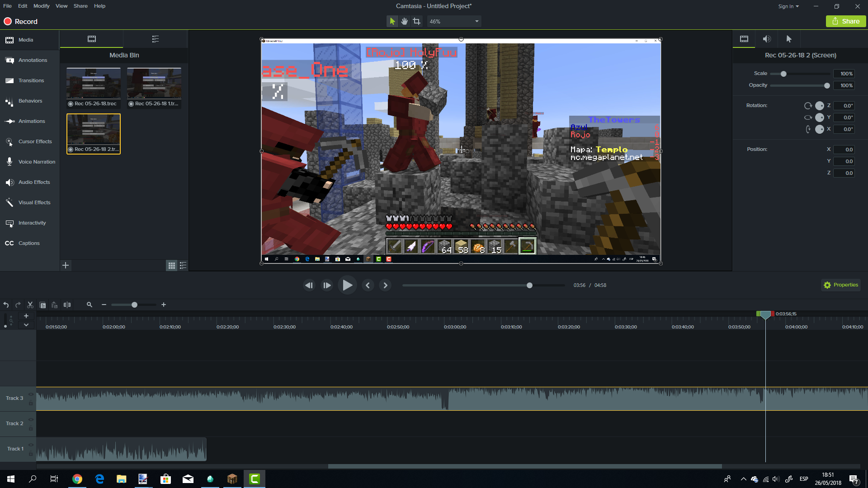Select the arrow Edit mode tool
Image resolution: width=868 pixels, height=488 pixels.
[392, 21]
